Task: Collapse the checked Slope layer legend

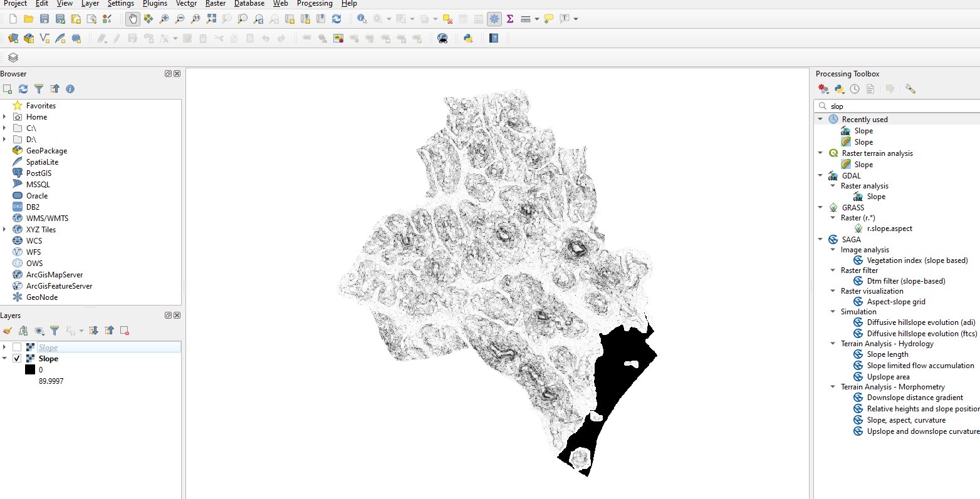Action: [x=4, y=358]
